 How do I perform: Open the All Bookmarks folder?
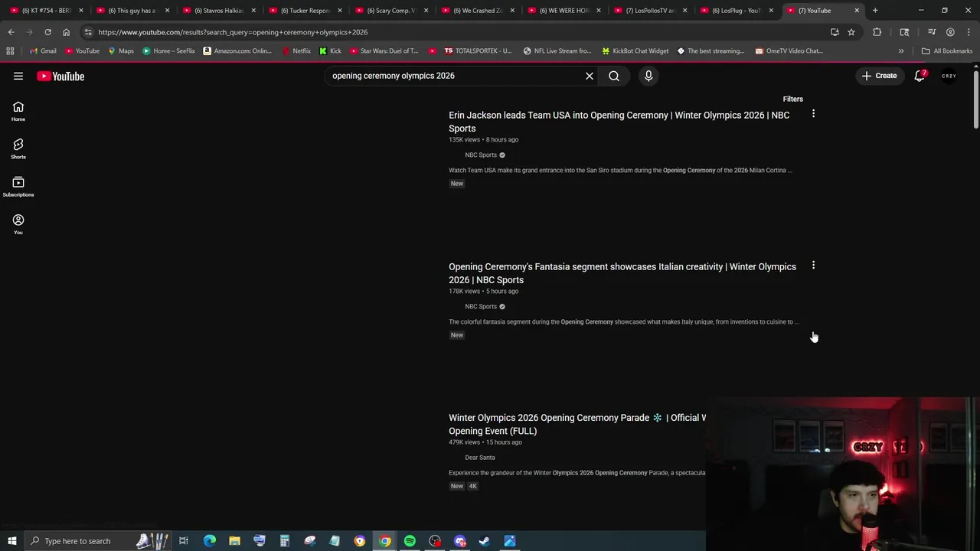point(947,51)
